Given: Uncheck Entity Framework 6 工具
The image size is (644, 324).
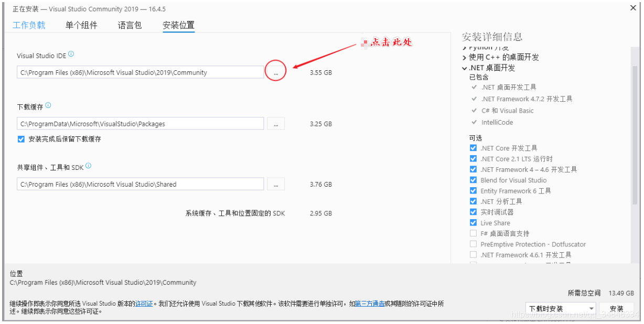Looking at the screenshot, I should click(x=473, y=191).
